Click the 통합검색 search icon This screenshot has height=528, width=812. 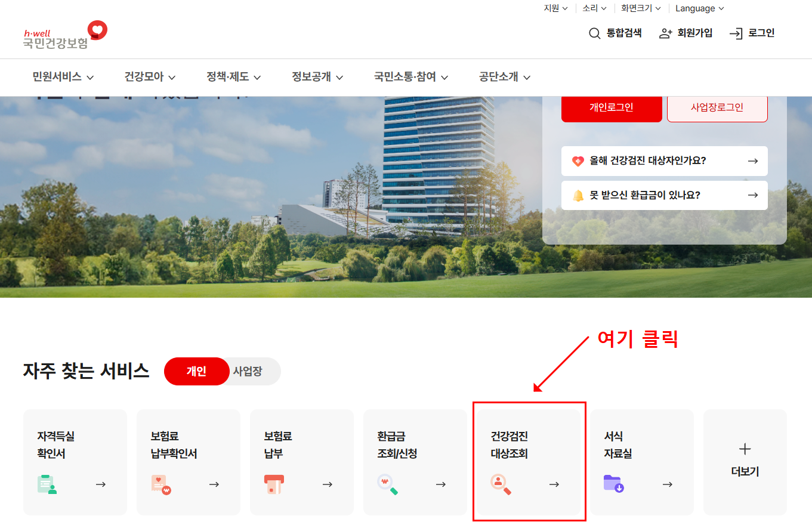pyautogui.click(x=594, y=33)
